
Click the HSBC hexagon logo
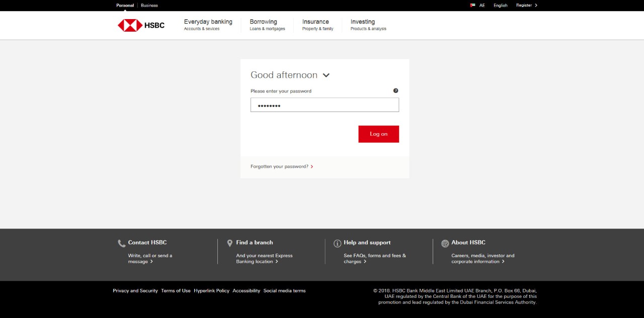click(x=130, y=25)
